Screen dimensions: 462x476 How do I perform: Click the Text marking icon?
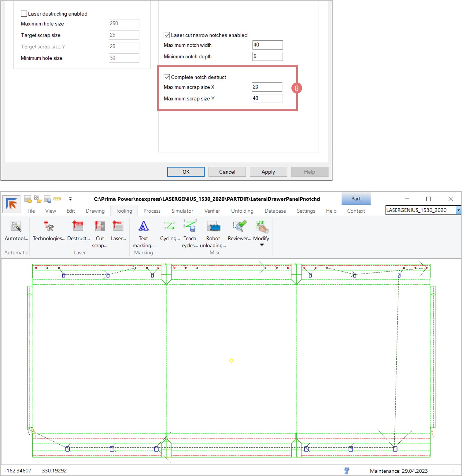click(143, 226)
